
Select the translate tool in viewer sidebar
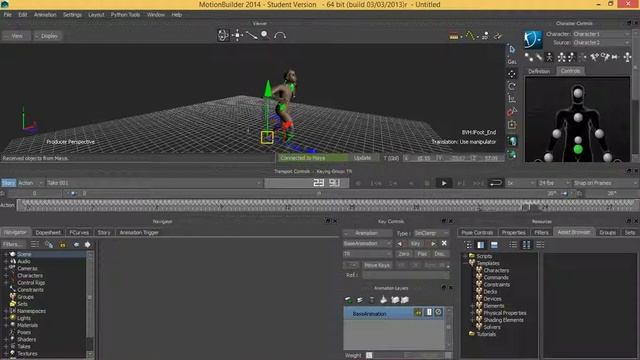pos(512,74)
